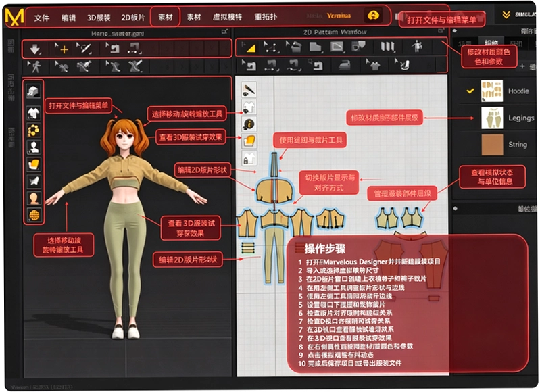This screenshot has width=540, height=392.
Task: Select the magnifier sewing machine tool
Action: click(316, 64)
